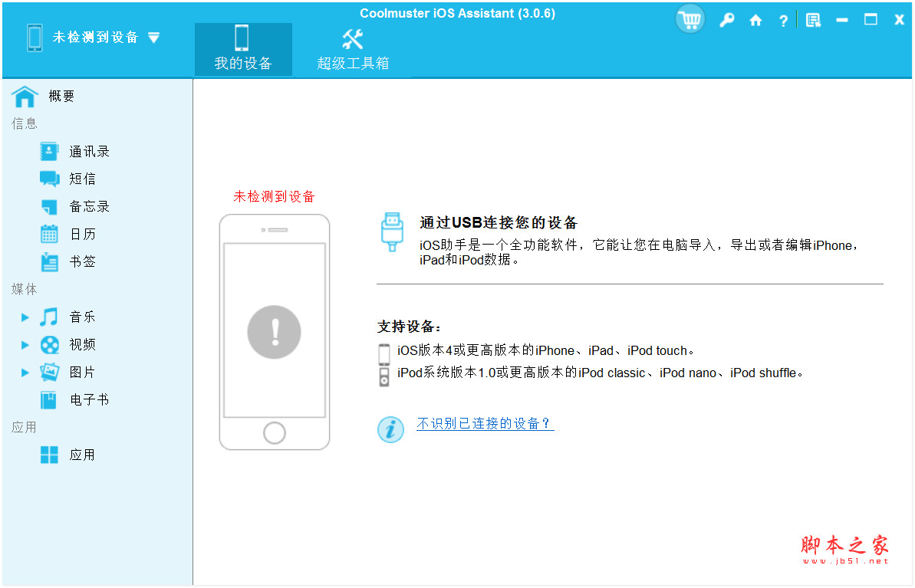This screenshot has width=915, height=588.
Task: Click the feedback log icon in titlebar
Action: [x=813, y=20]
